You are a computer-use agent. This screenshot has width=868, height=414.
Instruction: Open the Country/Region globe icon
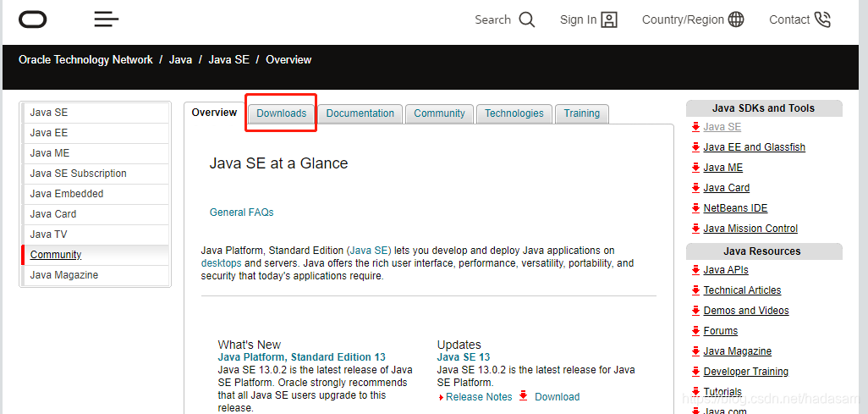pyautogui.click(x=736, y=20)
